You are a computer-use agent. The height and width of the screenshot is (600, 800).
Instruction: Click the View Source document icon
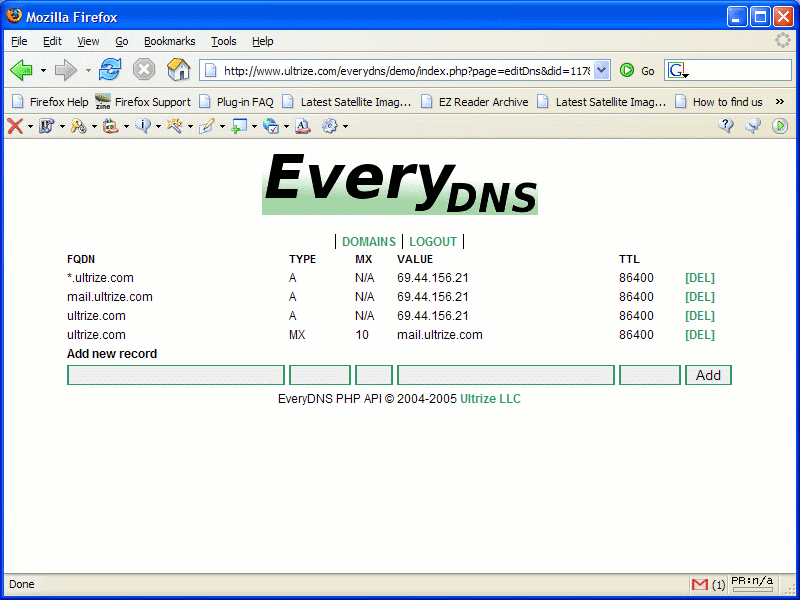pos(303,126)
